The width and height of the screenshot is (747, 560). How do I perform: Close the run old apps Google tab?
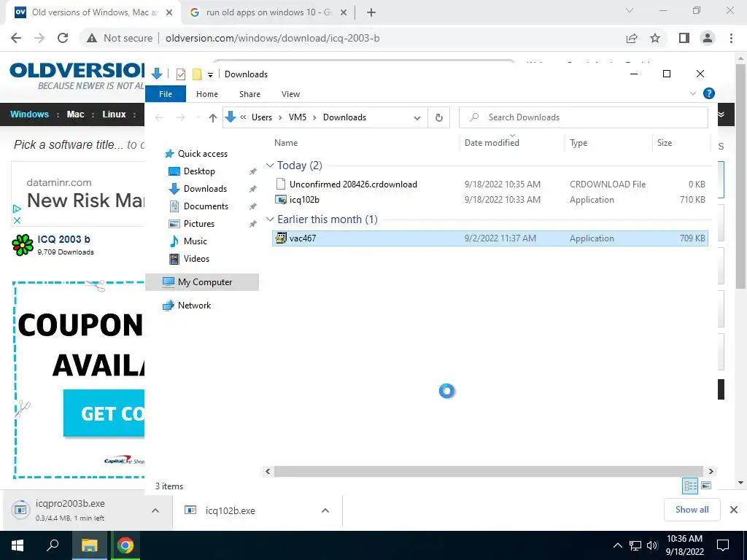tap(343, 12)
